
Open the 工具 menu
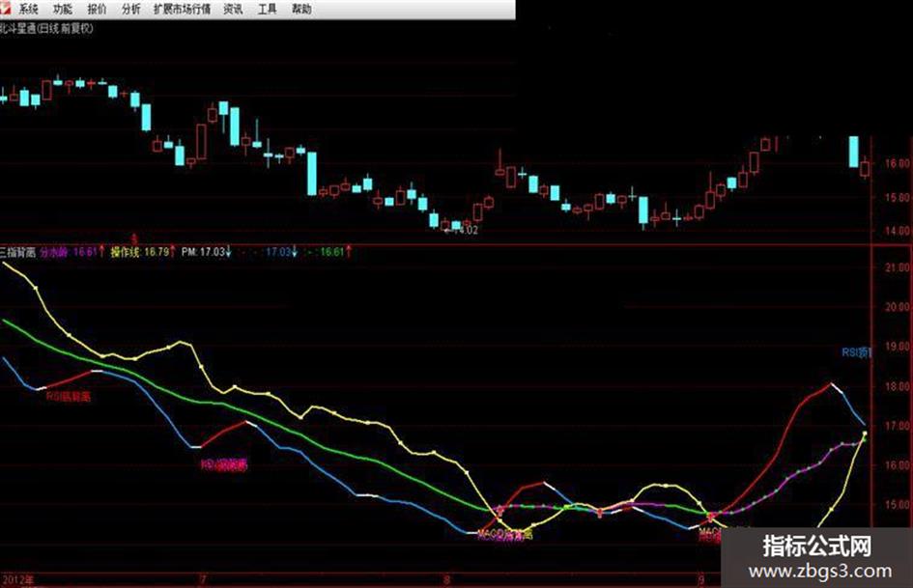point(268,10)
